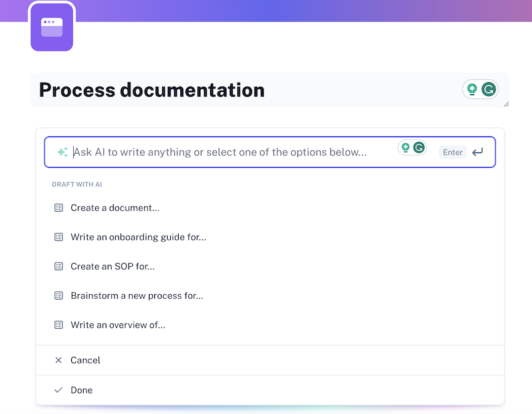Select the Create a document option
The width and height of the screenshot is (532, 414).
270,208
